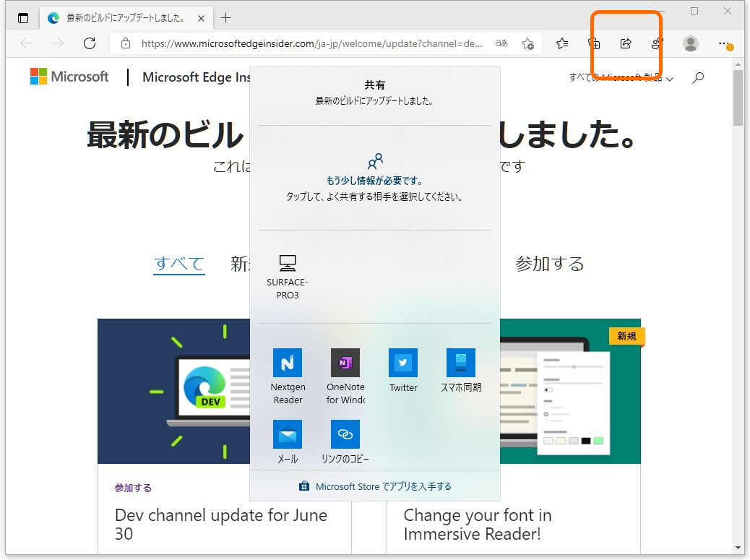Open the browser profile avatar
The height and width of the screenshot is (560, 750).
tap(690, 43)
